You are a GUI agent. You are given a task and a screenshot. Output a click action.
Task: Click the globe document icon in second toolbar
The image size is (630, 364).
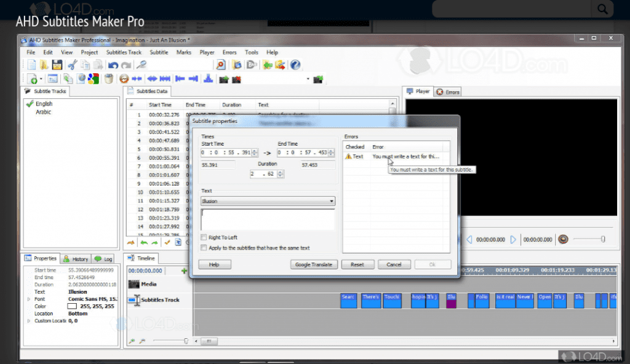pos(81,79)
